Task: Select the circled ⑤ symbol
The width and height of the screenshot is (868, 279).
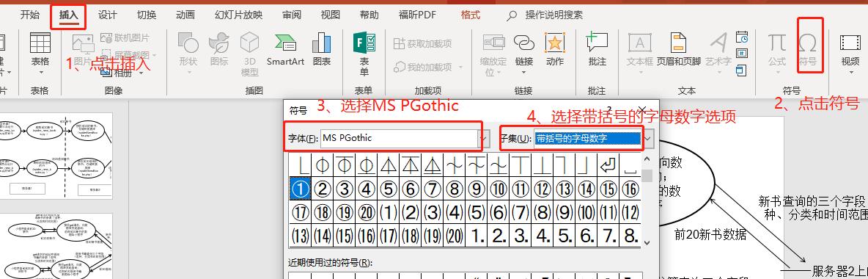Action: [388, 189]
